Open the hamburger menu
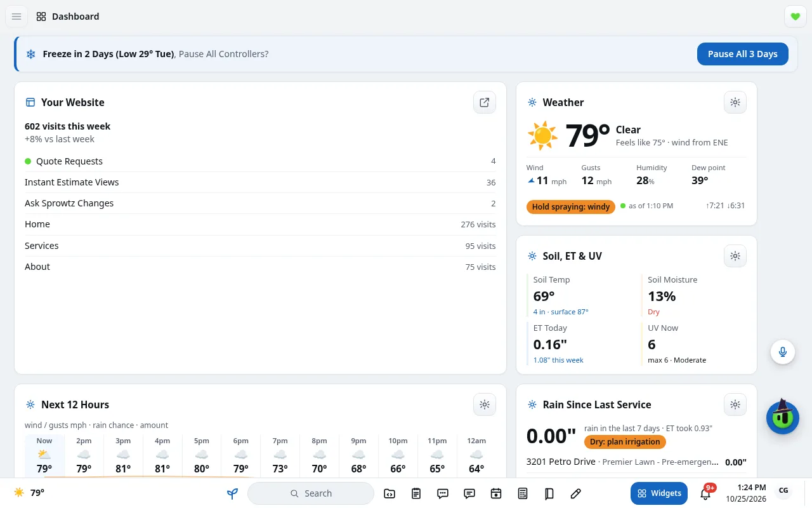The height and width of the screenshot is (508, 812). point(16,17)
